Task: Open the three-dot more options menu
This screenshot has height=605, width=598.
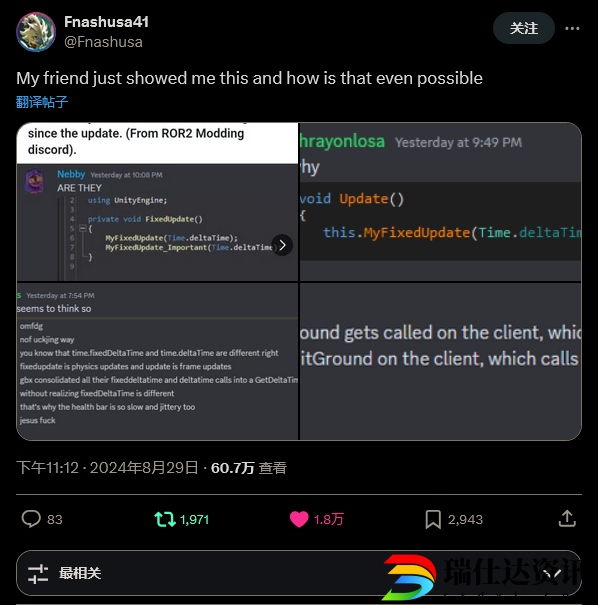Action: pyautogui.click(x=572, y=28)
